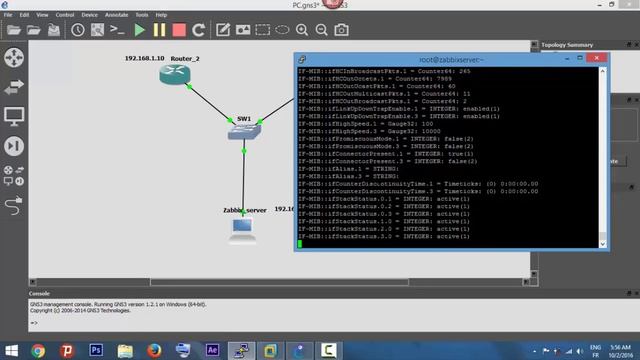Start all devices with green play button
This screenshot has height=360, width=640.
140,30
